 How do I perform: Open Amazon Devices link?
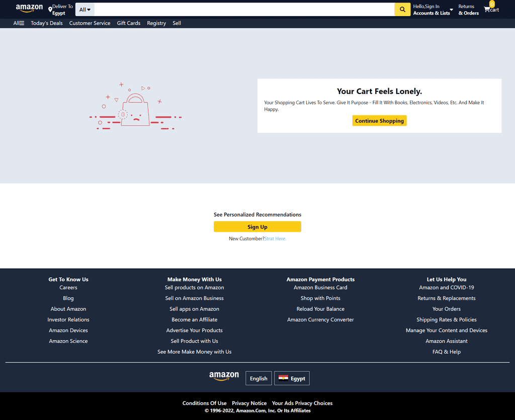pos(68,331)
